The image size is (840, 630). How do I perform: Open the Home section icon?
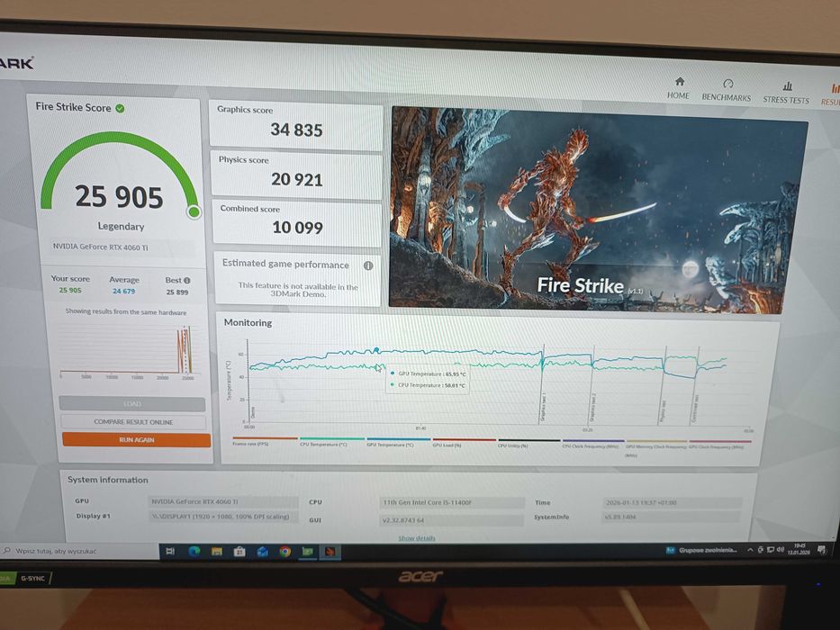click(x=679, y=82)
